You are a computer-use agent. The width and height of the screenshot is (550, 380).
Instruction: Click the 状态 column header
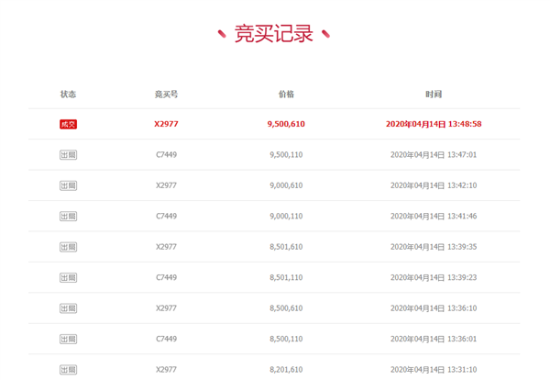[68, 94]
